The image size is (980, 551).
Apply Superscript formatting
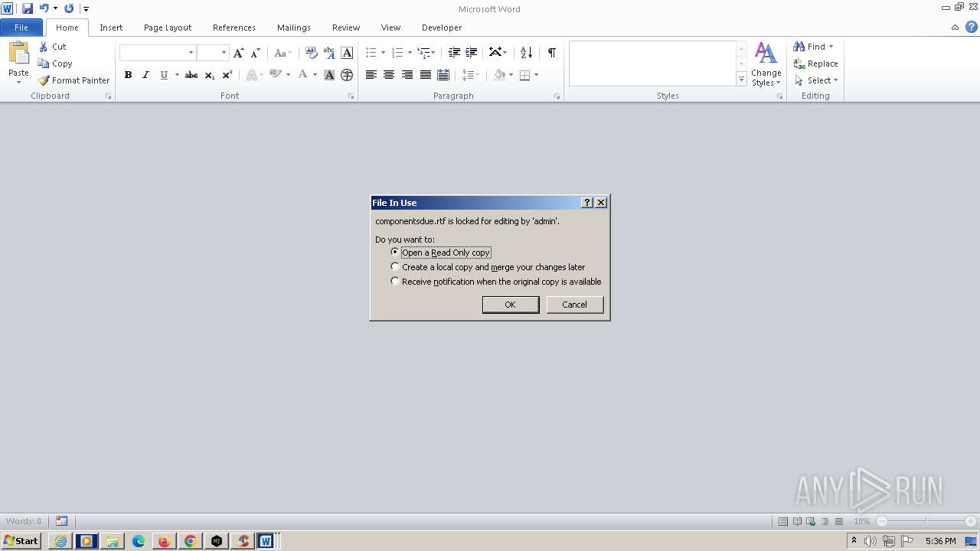tap(227, 75)
